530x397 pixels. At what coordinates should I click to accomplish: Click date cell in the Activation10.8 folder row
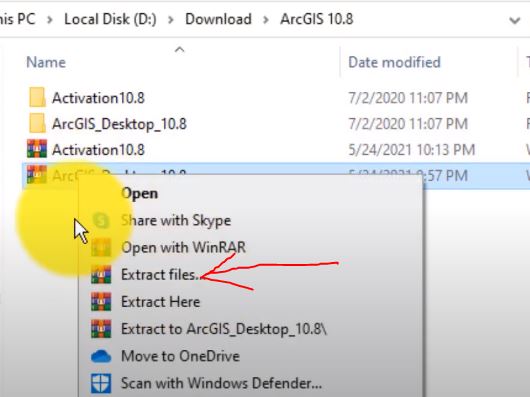[x=408, y=98]
